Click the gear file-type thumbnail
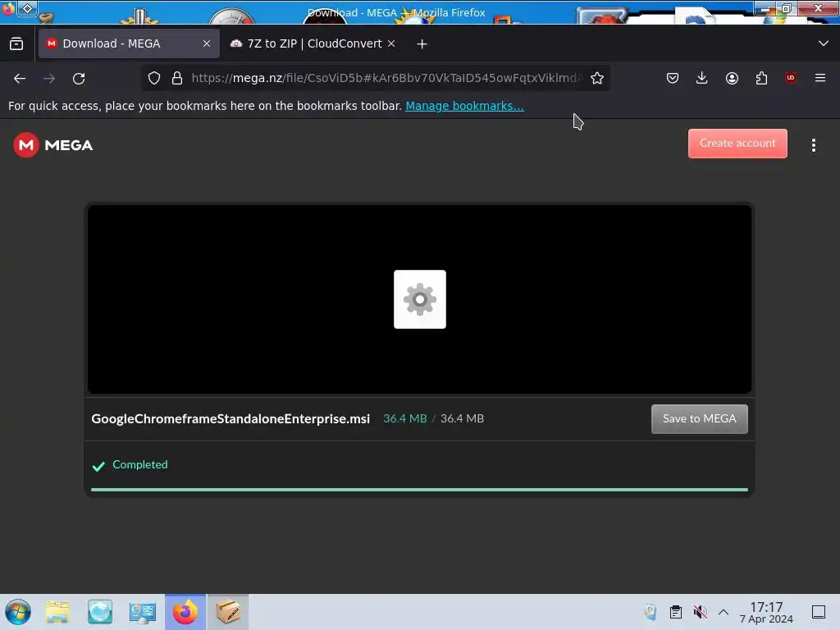This screenshot has width=840, height=630. point(419,299)
